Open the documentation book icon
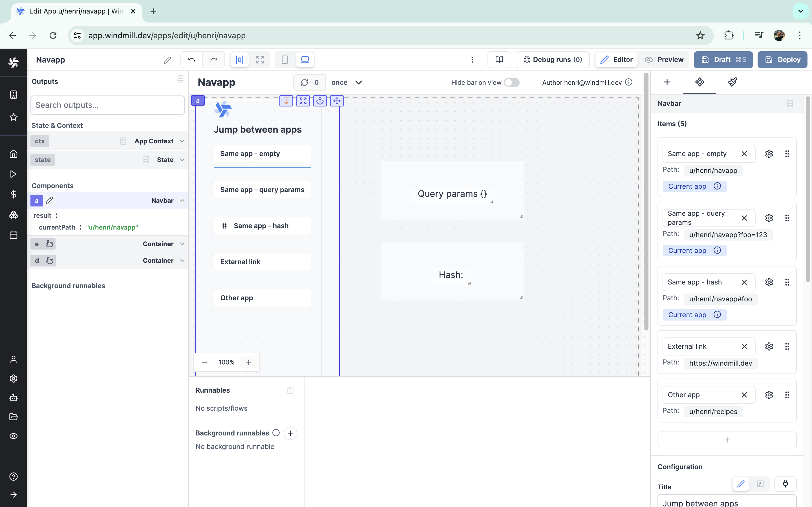Image resolution: width=812 pixels, height=507 pixels. (x=499, y=60)
